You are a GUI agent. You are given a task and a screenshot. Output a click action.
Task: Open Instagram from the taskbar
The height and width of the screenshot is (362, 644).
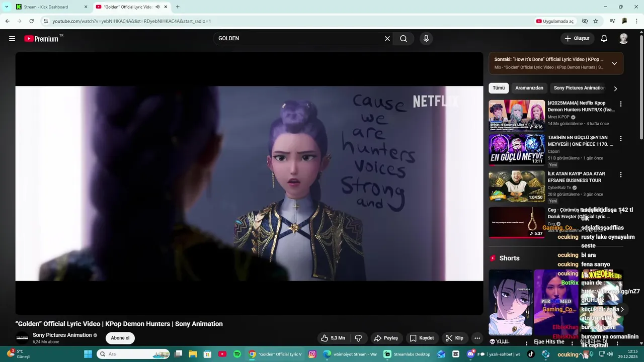(312, 354)
